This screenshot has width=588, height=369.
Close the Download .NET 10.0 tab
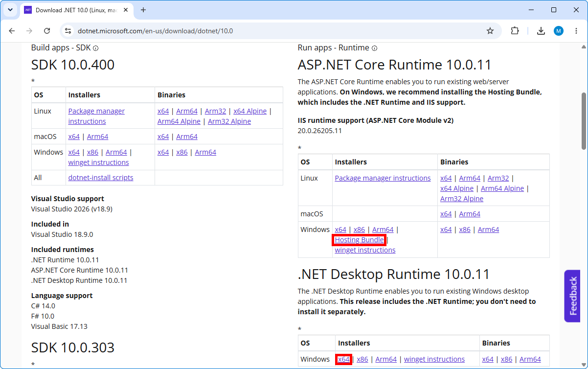tap(127, 10)
